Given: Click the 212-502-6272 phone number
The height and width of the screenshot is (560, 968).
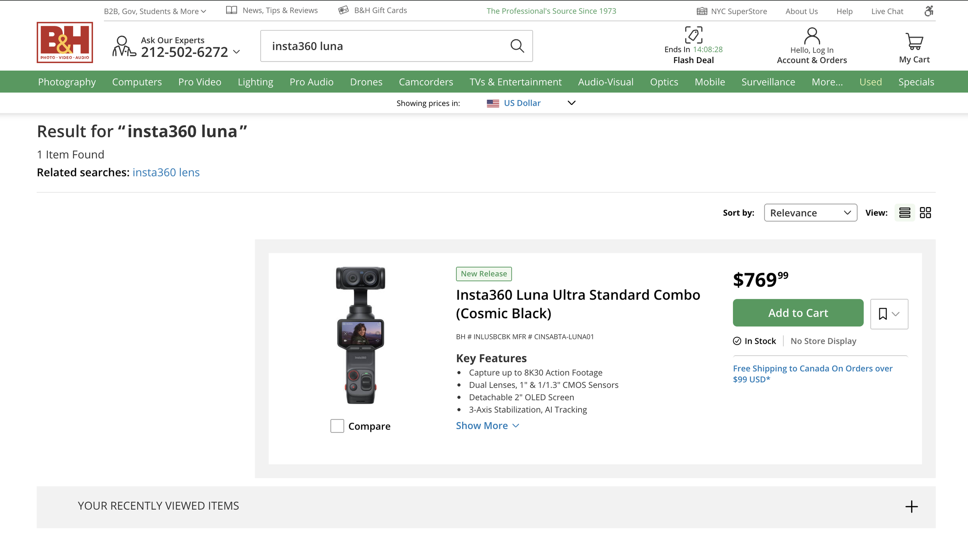Looking at the screenshot, I should coord(184,52).
